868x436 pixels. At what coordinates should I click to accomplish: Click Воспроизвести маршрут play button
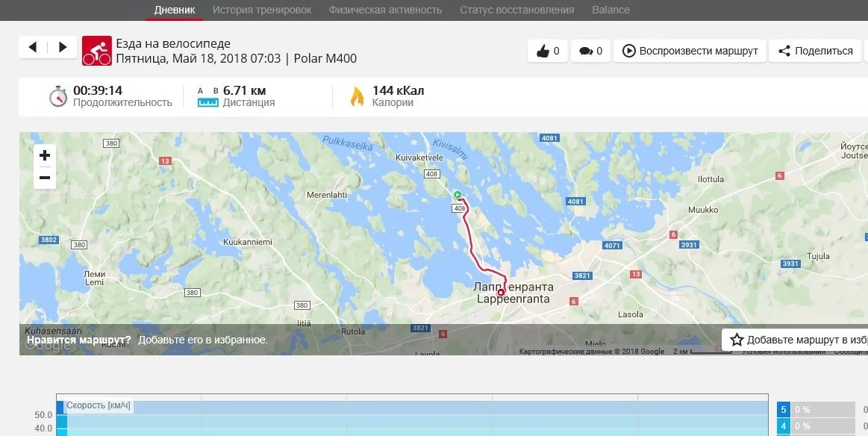[x=690, y=51]
